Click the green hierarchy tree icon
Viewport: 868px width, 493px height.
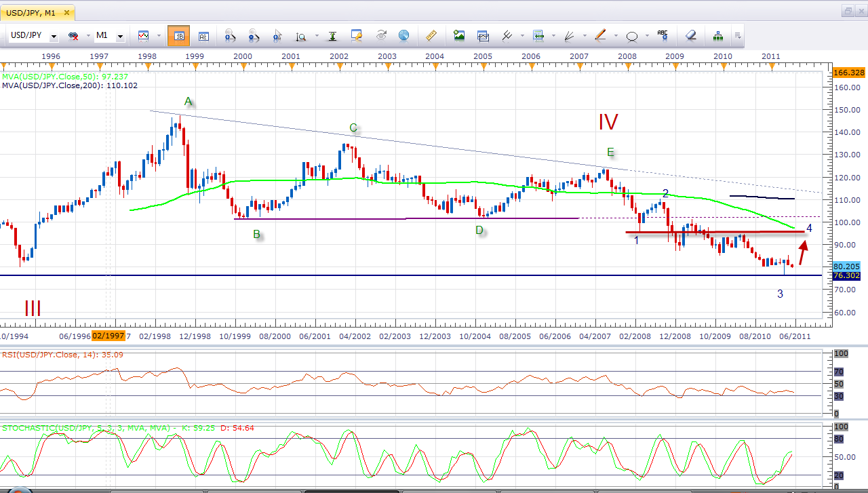click(718, 35)
